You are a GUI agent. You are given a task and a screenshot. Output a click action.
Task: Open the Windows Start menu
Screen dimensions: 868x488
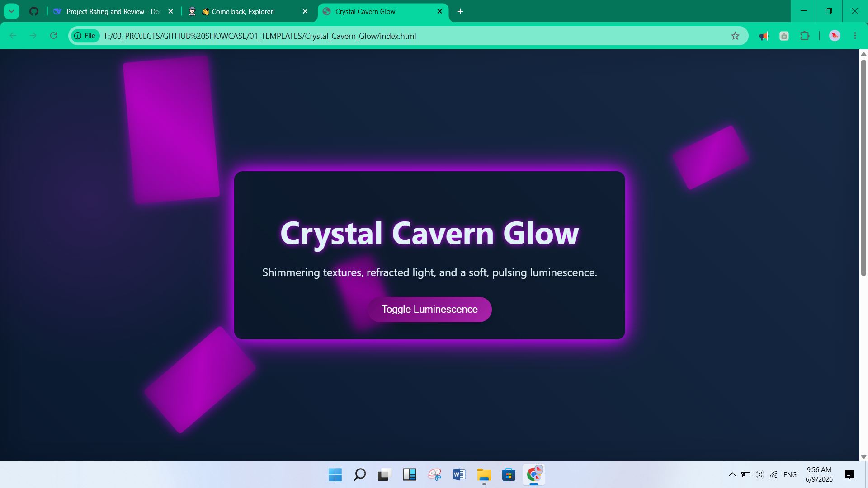tap(335, 474)
